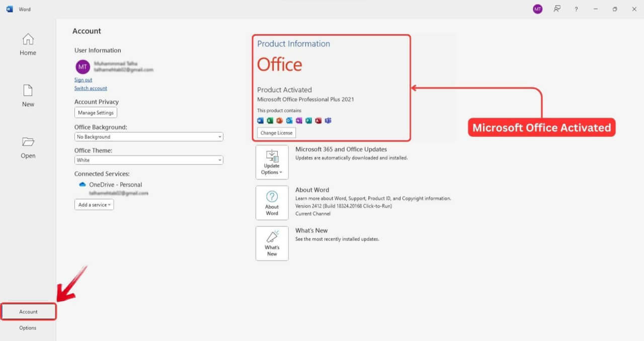Click the OneDrive cloud icon under Connected Services

point(83,184)
